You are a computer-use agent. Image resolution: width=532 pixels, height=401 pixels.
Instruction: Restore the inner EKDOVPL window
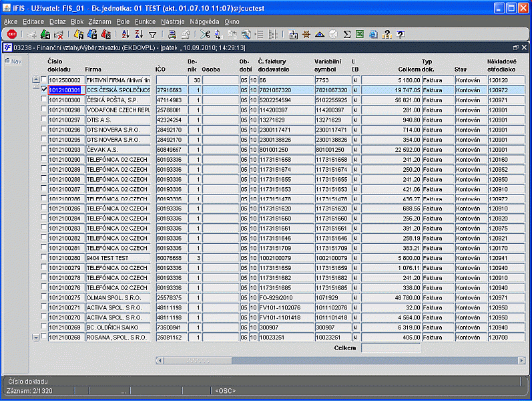coord(516,47)
